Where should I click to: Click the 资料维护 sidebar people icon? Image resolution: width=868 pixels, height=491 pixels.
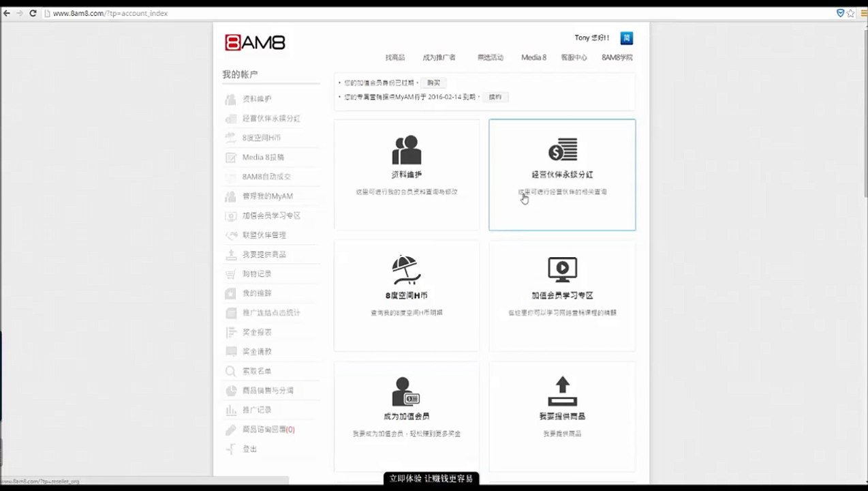click(x=230, y=99)
